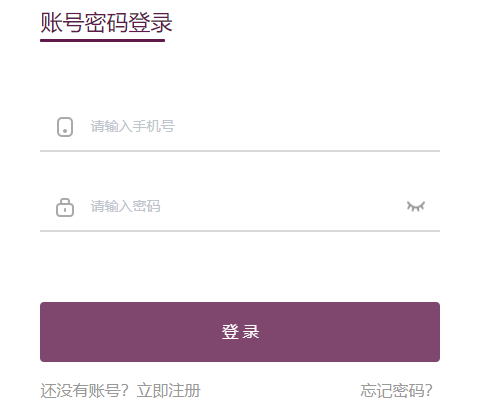
Task: Click the 登录 button
Action: [240, 332]
